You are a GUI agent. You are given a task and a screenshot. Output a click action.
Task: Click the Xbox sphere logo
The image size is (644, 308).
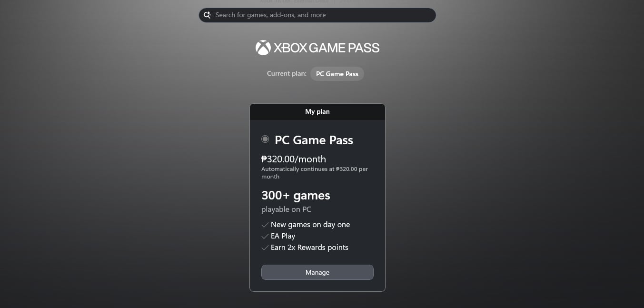[x=263, y=48]
